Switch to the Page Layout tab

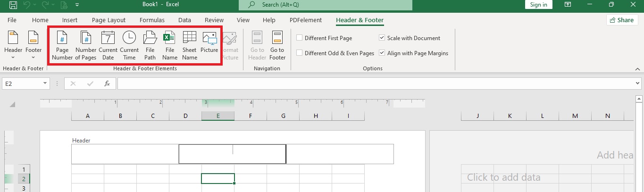point(109,20)
